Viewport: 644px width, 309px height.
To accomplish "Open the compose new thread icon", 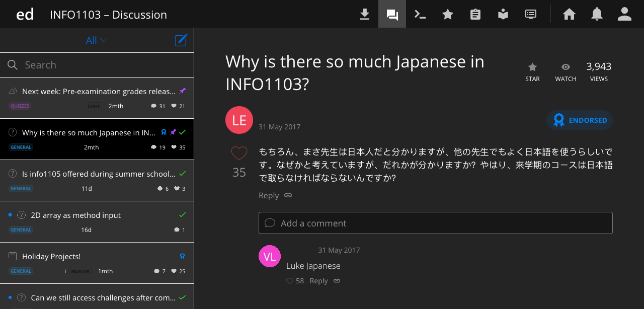I will 181,40.
